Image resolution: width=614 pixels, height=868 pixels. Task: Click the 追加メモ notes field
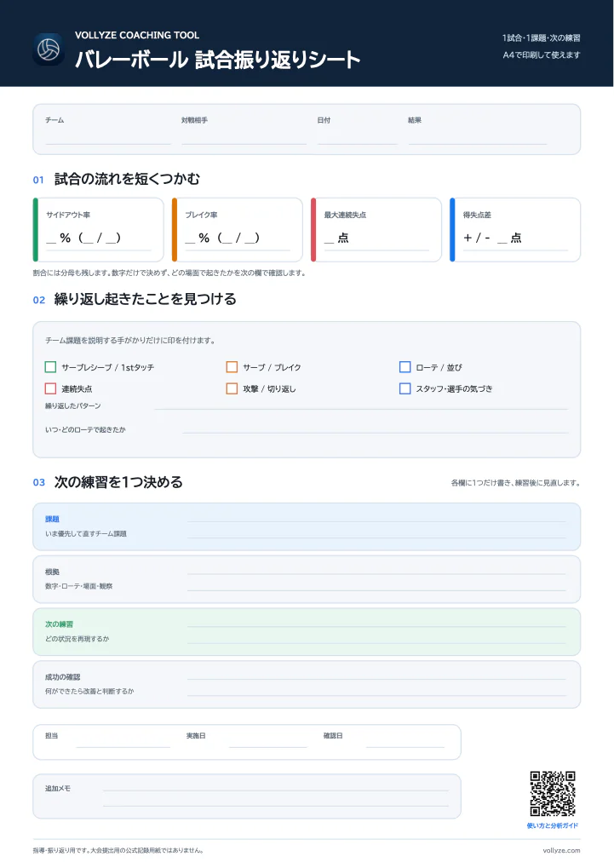click(247, 796)
